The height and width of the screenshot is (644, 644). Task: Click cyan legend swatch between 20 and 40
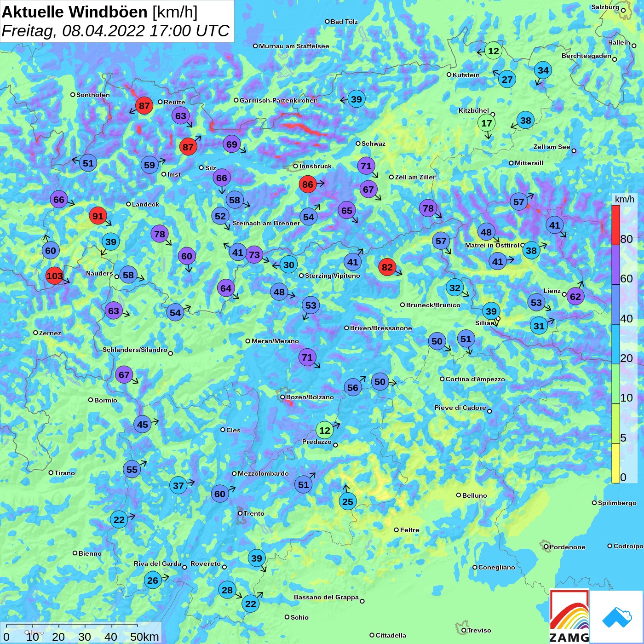pyautogui.click(x=615, y=344)
